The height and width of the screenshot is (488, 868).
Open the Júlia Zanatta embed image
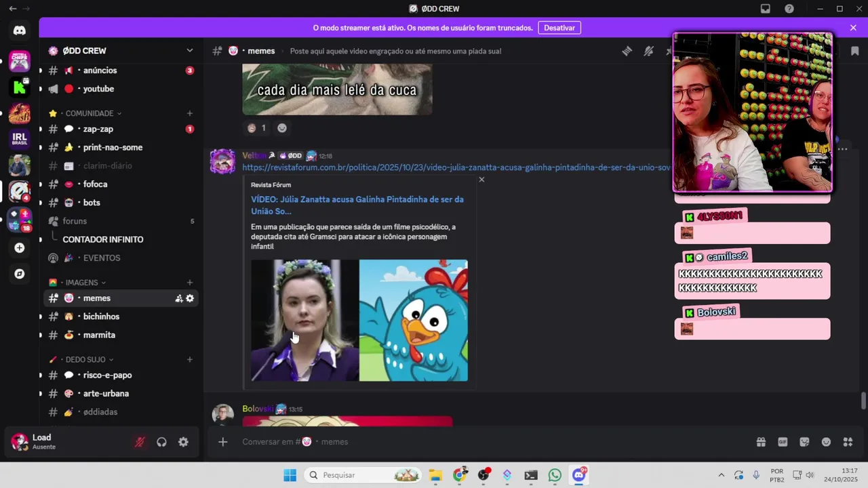tap(359, 320)
